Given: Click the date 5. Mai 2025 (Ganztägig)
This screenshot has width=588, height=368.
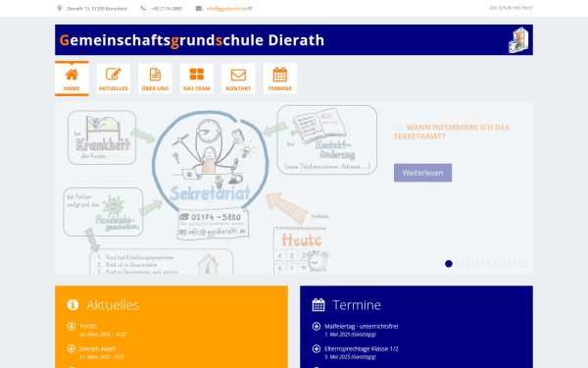Looking at the screenshot, I should coord(350,357).
